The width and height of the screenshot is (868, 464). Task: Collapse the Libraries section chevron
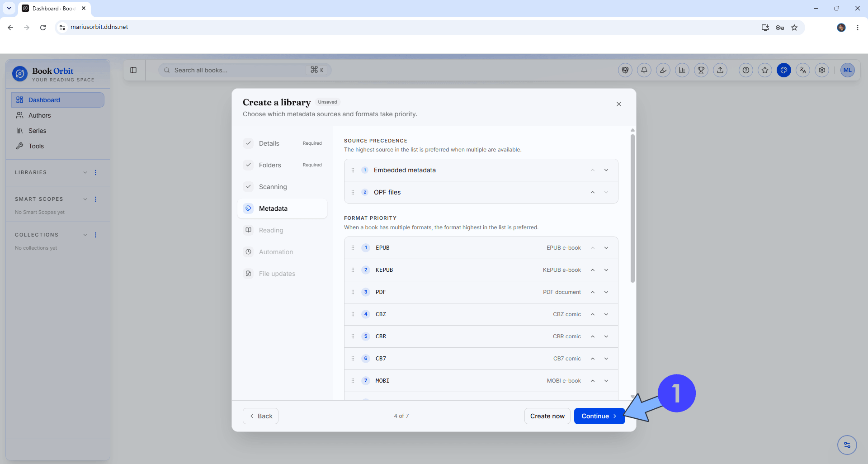point(85,172)
